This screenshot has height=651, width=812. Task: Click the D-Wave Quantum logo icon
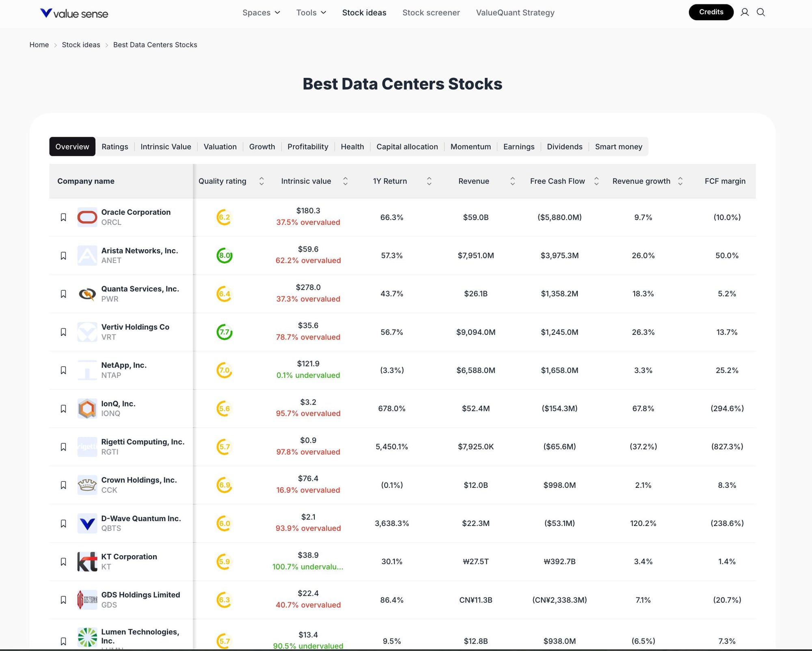87,523
